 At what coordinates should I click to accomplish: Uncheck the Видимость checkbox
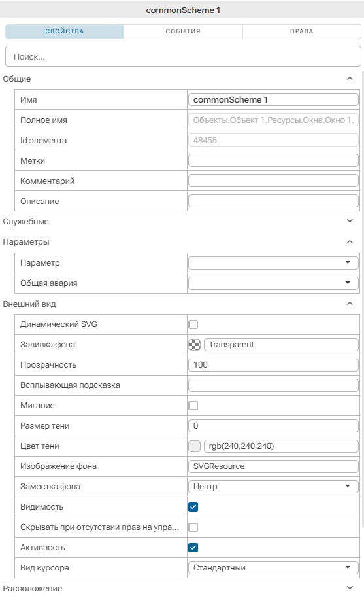(193, 507)
